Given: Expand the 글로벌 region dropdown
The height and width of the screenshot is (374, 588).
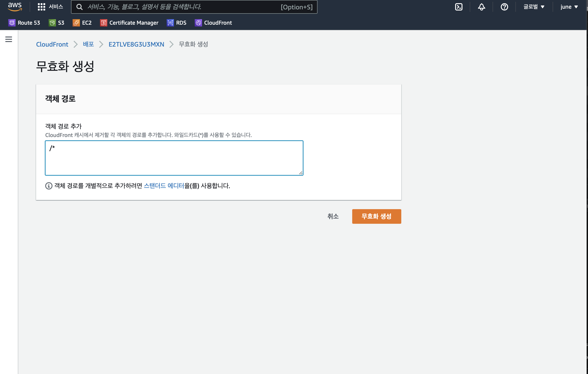Looking at the screenshot, I should pos(534,7).
